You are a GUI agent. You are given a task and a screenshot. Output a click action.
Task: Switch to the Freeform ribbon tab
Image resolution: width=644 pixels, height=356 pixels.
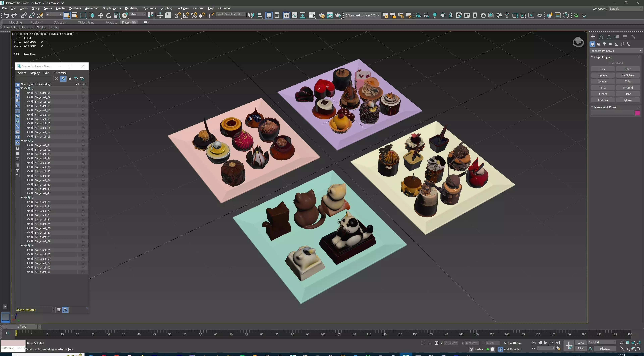point(36,22)
